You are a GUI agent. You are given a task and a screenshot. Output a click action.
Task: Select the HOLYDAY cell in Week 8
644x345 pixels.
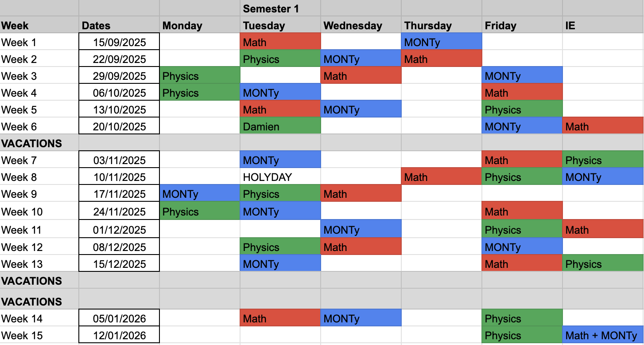click(x=280, y=177)
